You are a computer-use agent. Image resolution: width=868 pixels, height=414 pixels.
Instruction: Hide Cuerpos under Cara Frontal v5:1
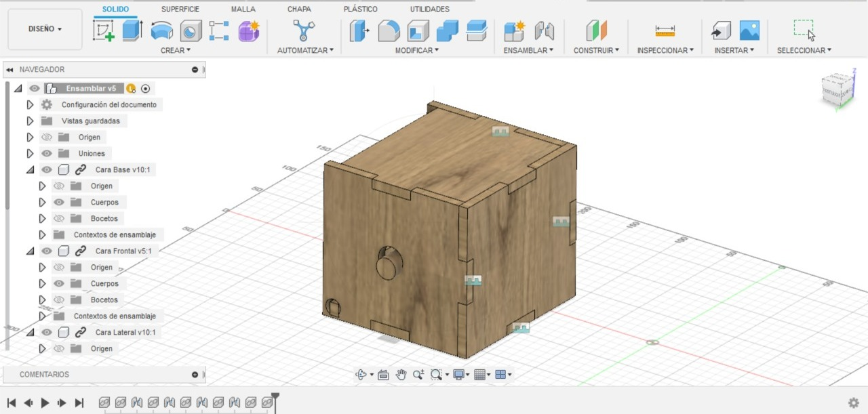coord(59,283)
